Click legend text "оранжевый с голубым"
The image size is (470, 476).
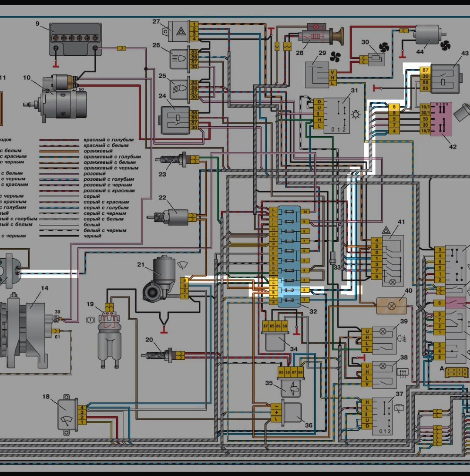pos(112,157)
